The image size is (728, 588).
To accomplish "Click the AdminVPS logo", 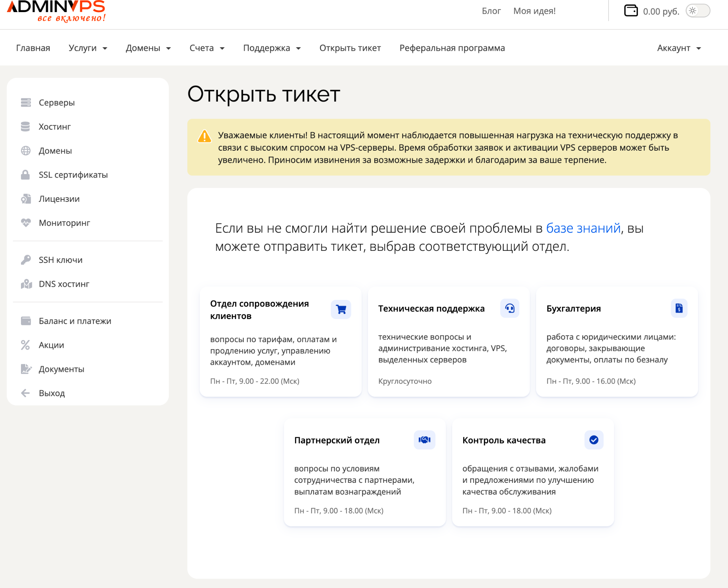I will pos(56,11).
